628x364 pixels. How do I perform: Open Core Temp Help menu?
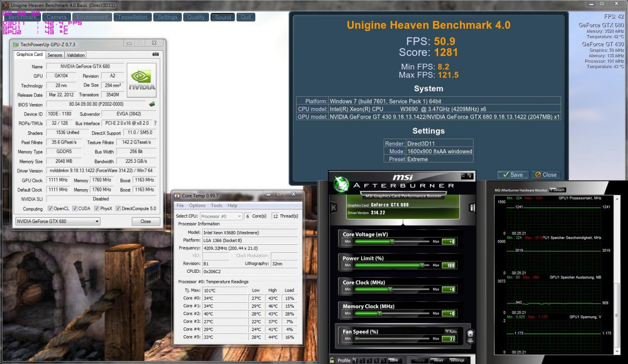click(x=232, y=206)
